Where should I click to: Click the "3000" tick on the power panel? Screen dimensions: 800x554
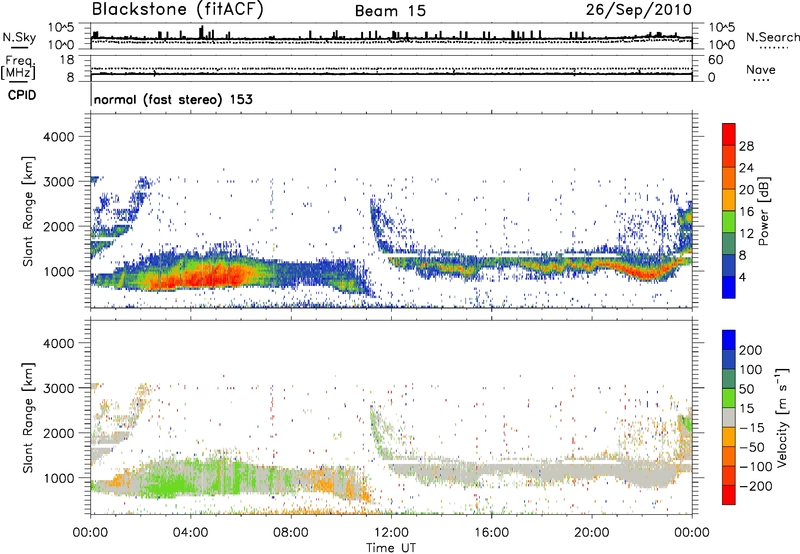click(58, 182)
